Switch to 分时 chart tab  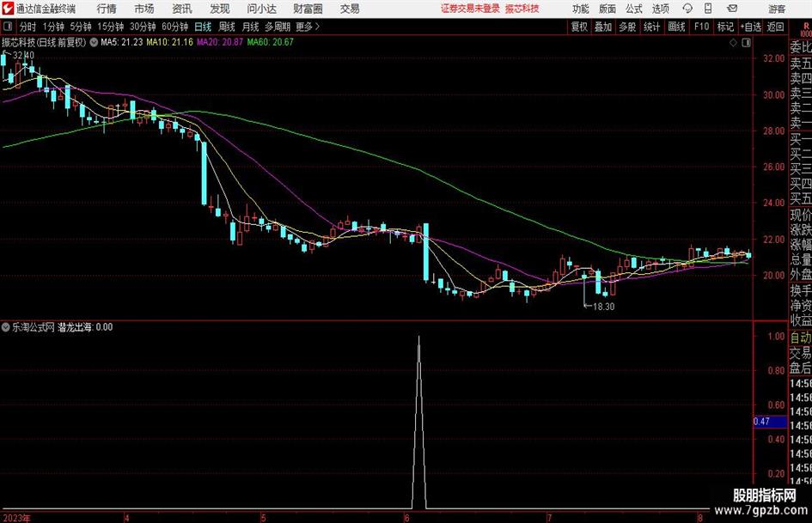pos(28,27)
